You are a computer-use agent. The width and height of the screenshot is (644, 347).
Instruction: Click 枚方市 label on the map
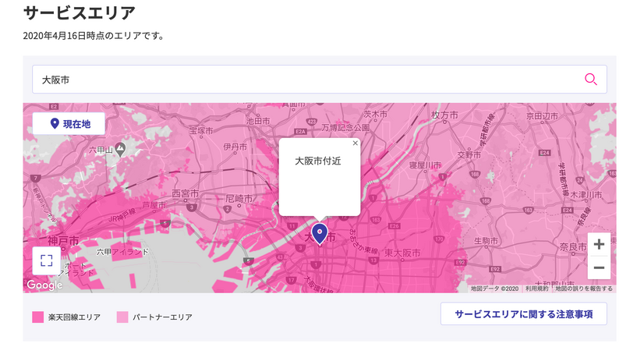coord(444,115)
